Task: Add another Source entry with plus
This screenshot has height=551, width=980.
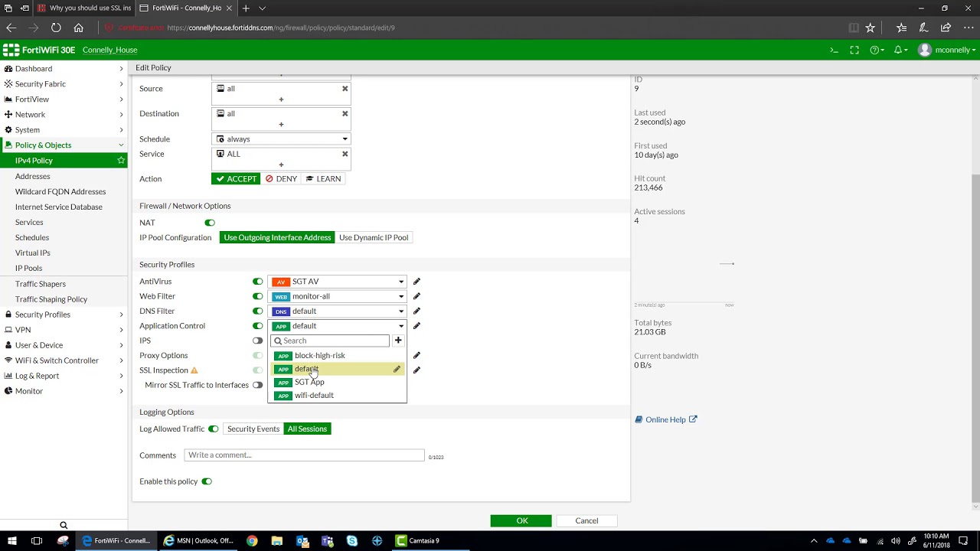Action: point(281,99)
